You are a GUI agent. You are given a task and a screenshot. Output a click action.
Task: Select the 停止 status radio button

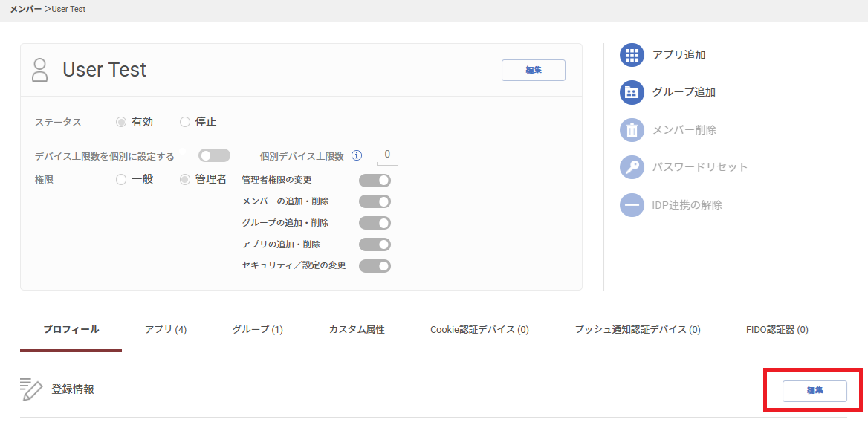point(185,123)
